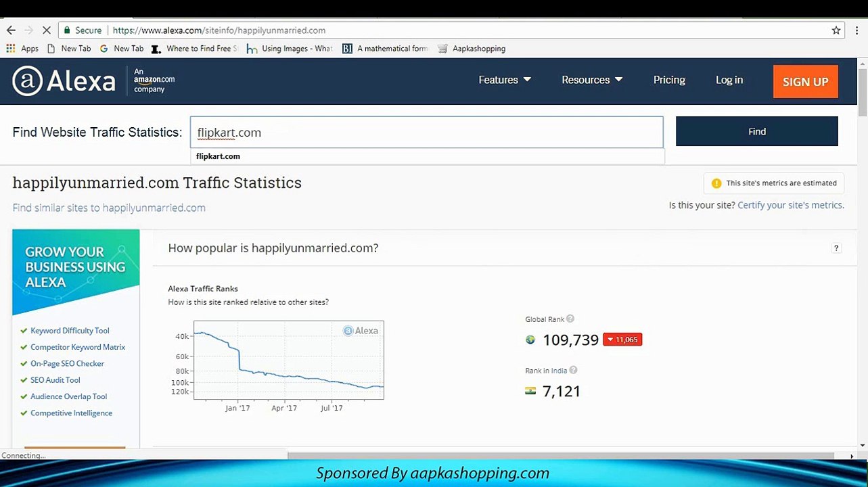Click the Global Rank value 109,739
The image size is (868, 487).
tap(570, 340)
